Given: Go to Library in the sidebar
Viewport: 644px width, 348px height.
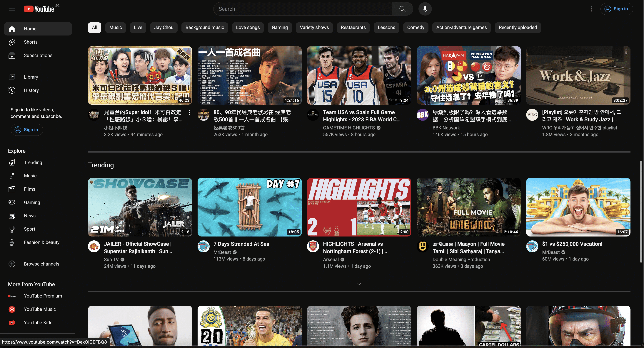Looking at the screenshot, I should click(x=38, y=77).
